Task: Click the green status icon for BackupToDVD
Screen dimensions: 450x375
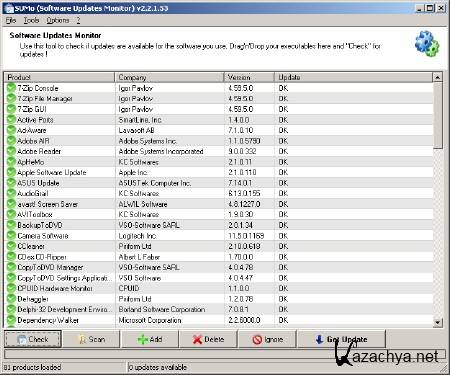Action: 11,225
